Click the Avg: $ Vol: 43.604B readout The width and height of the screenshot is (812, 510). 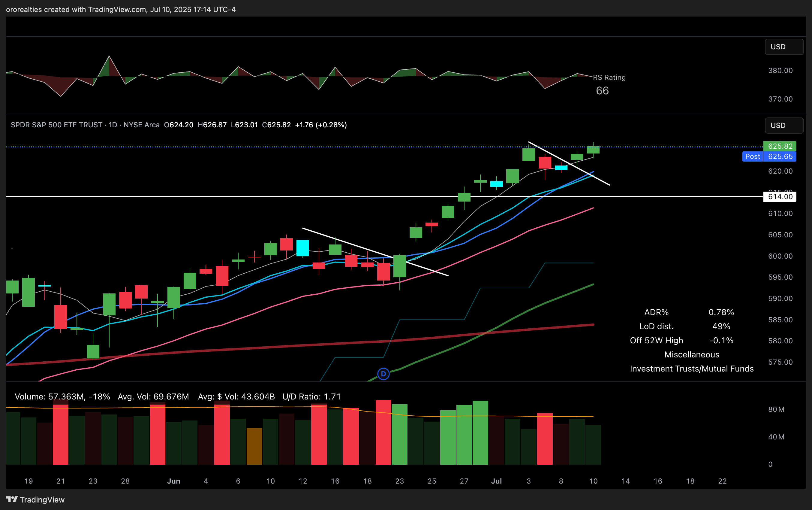pos(236,396)
